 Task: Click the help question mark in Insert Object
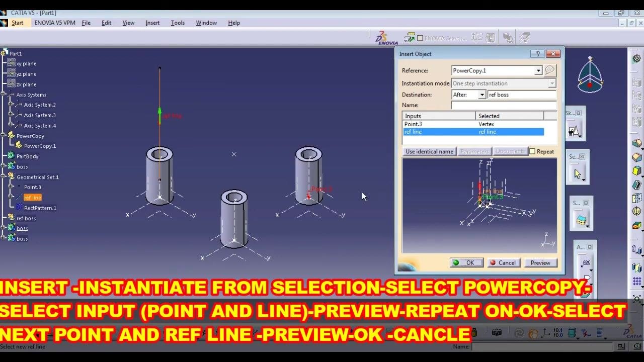pyautogui.click(x=537, y=54)
